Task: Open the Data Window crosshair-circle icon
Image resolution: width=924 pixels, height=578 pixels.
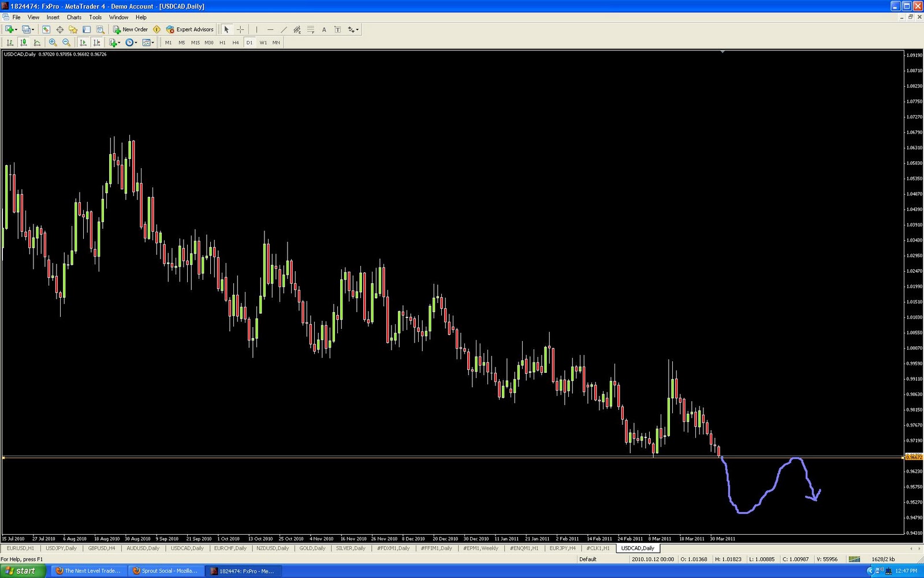Action: point(59,29)
